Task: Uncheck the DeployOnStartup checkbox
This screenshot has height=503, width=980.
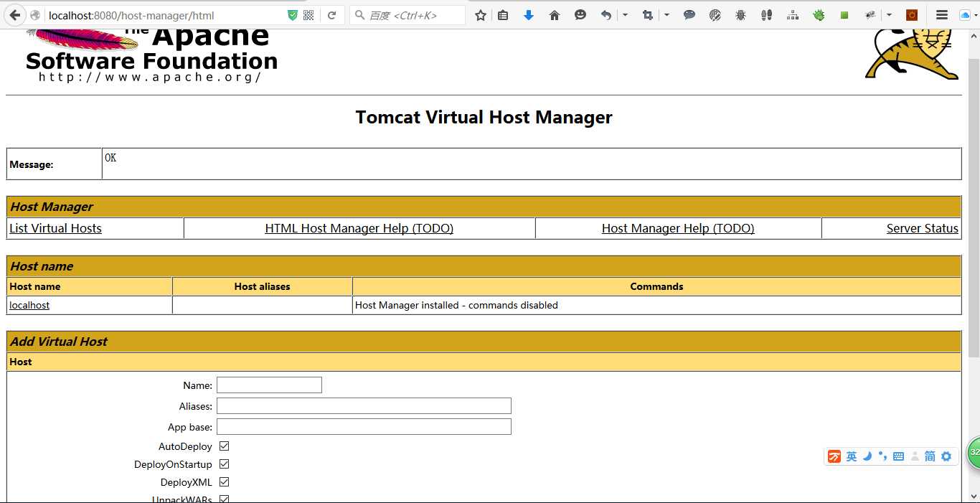Action: click(x=224, y=464)
